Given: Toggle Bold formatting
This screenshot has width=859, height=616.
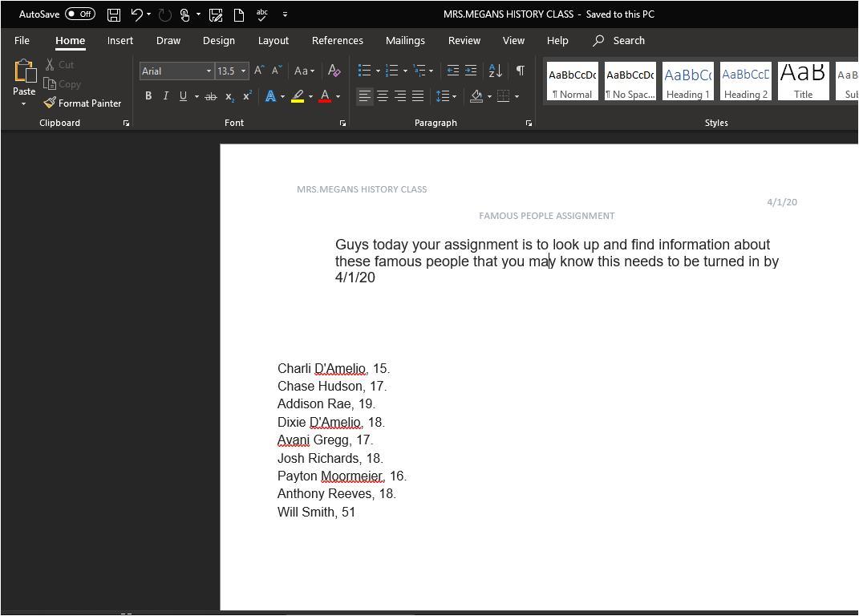Looking at the screenshot, I should (x=148, y=96).
